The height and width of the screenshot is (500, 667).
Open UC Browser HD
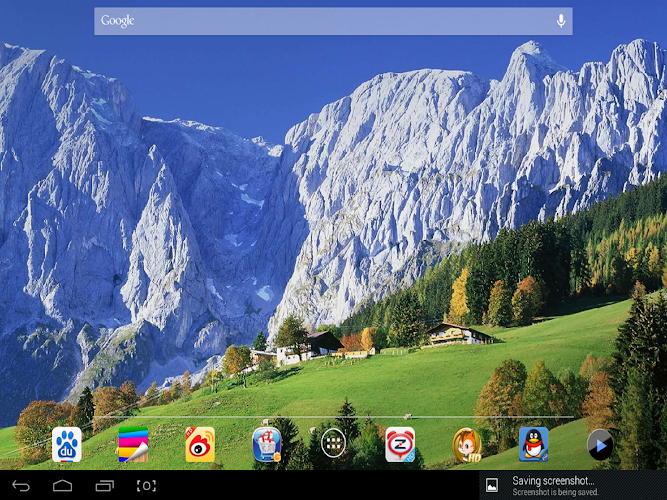[467, 445]
